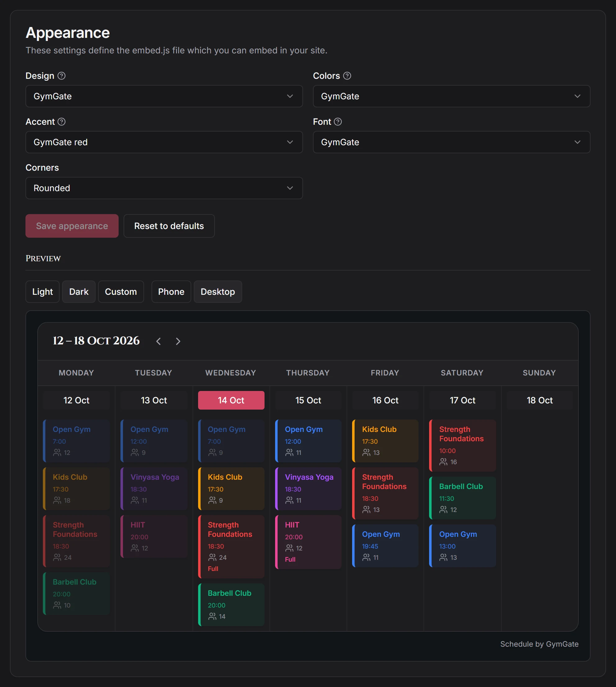616x687 pixels.
Task: Open Wednesday Strength Foundations class marked Full
Action: click(231, 547)
